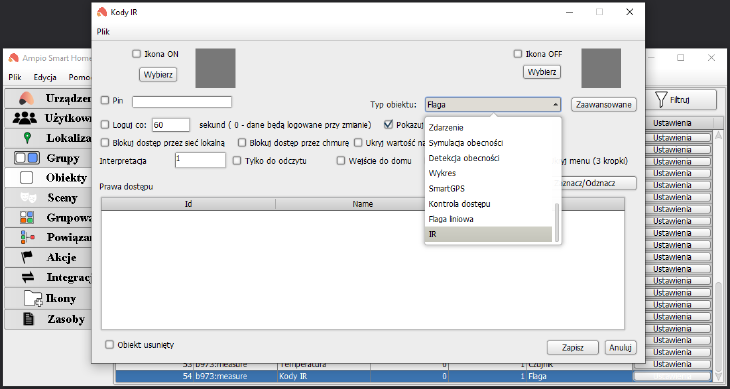Open the Plik menu in Kody IR
This screenshot has height=389, width=730.
(103, 32)
